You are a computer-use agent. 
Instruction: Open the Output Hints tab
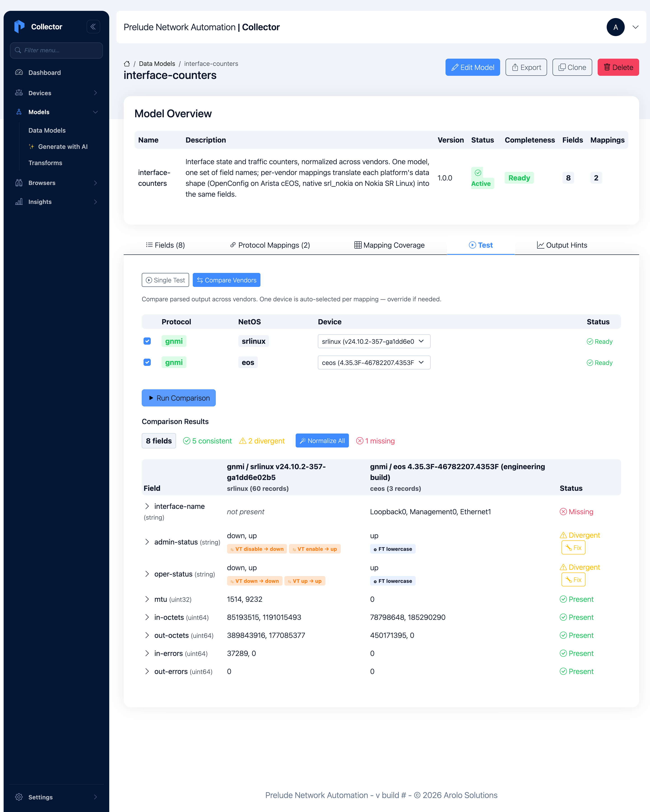click(562, 245)
